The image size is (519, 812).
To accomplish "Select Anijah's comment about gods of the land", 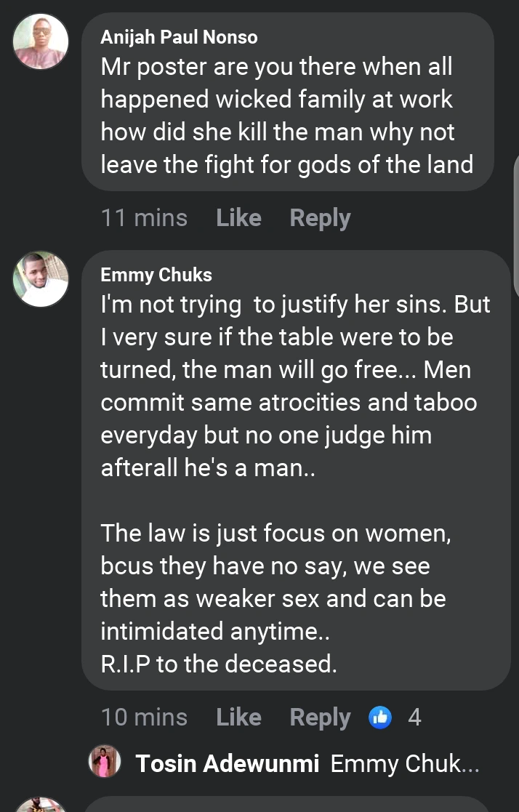I will coord(286,116).
